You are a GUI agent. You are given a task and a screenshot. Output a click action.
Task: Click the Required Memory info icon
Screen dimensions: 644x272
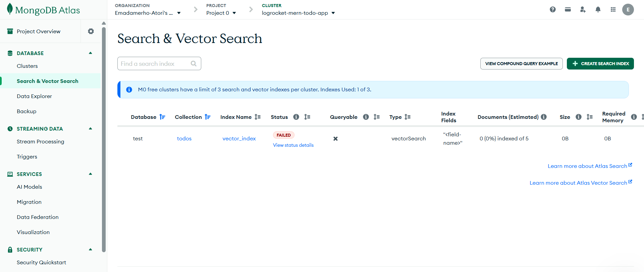(634, 117)
